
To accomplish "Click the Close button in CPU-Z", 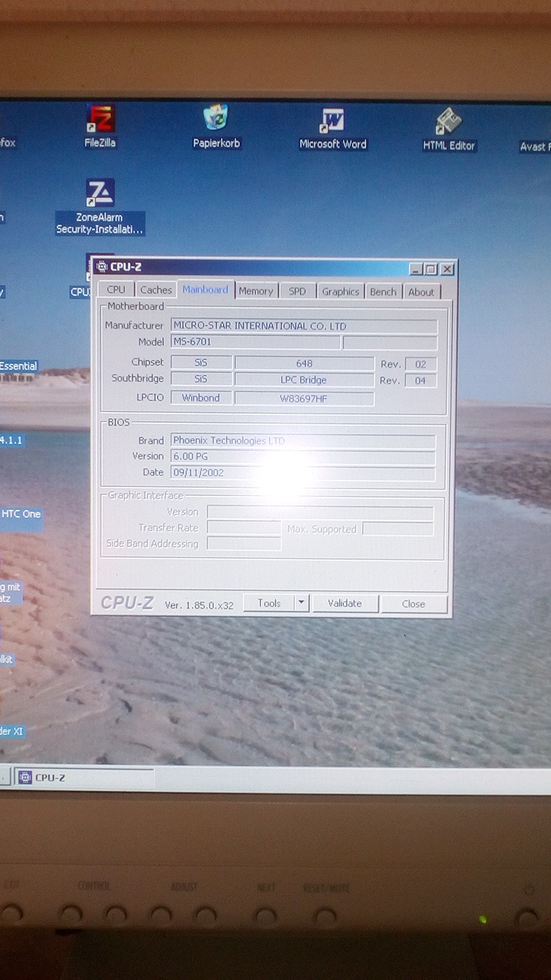I will click(x=413, y=604).
